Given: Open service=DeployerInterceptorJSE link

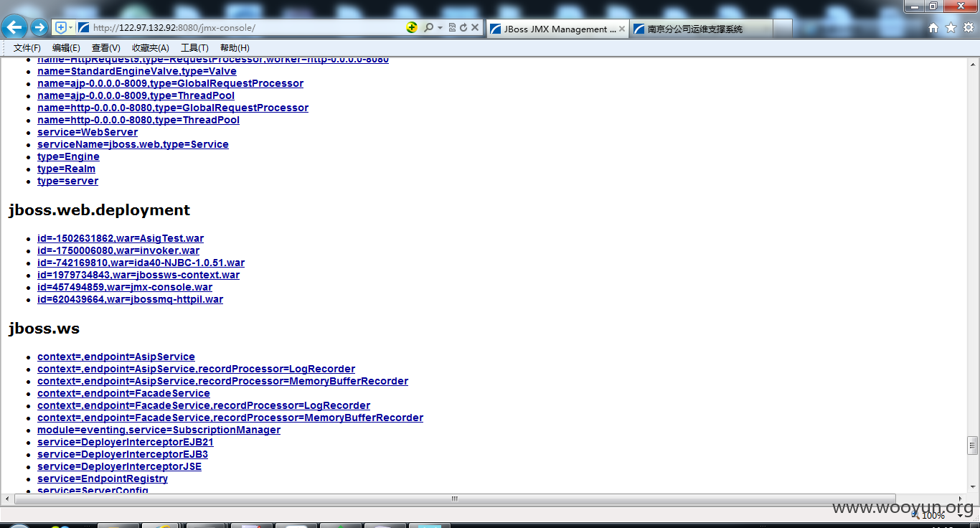Looking at the screenshot, I should point(119,466).
